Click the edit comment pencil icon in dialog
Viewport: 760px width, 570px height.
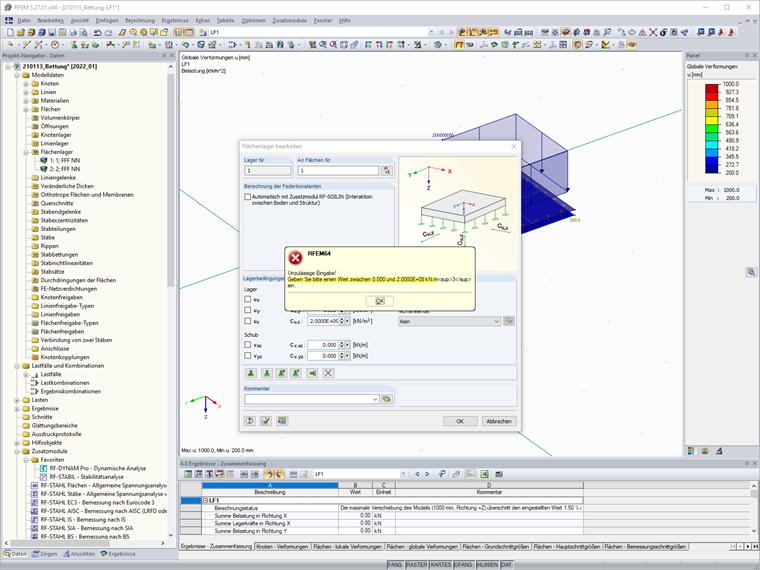tap(266, 421)
